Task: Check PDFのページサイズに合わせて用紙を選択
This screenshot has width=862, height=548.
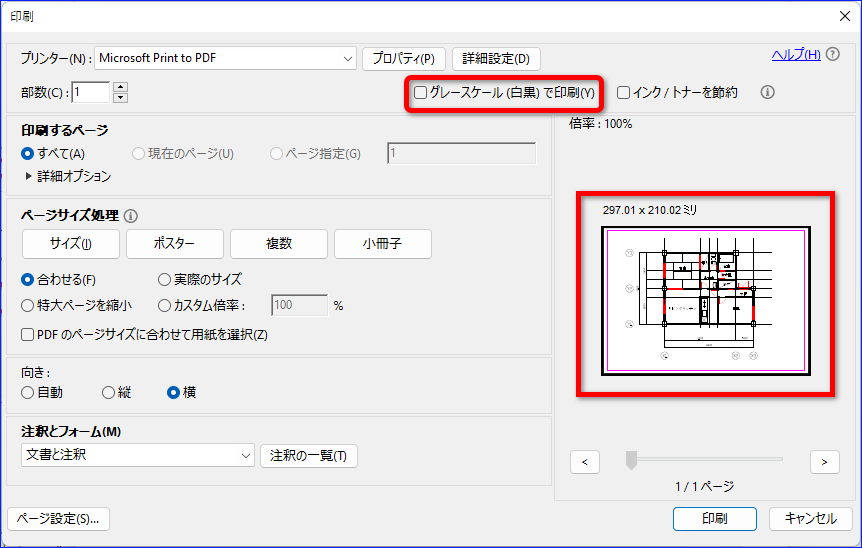Action: [x=27, y=334]
